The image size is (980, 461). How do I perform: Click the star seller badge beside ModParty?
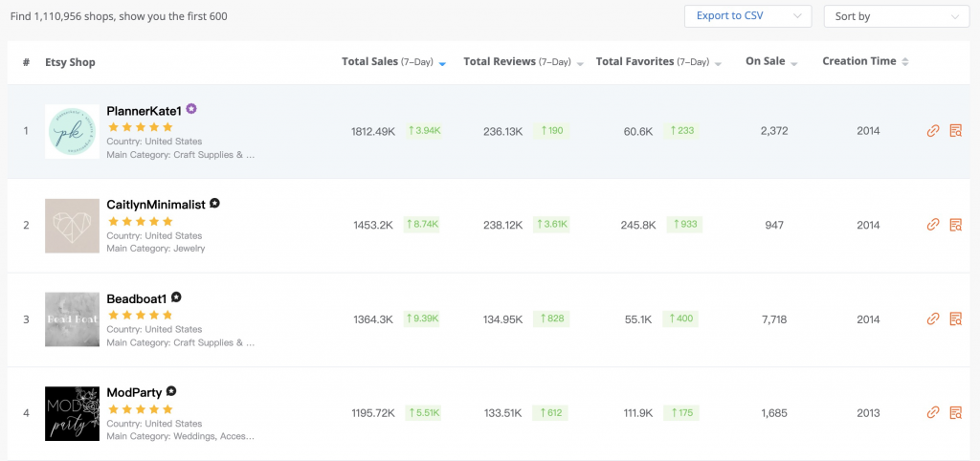click(x=171, y=392)
